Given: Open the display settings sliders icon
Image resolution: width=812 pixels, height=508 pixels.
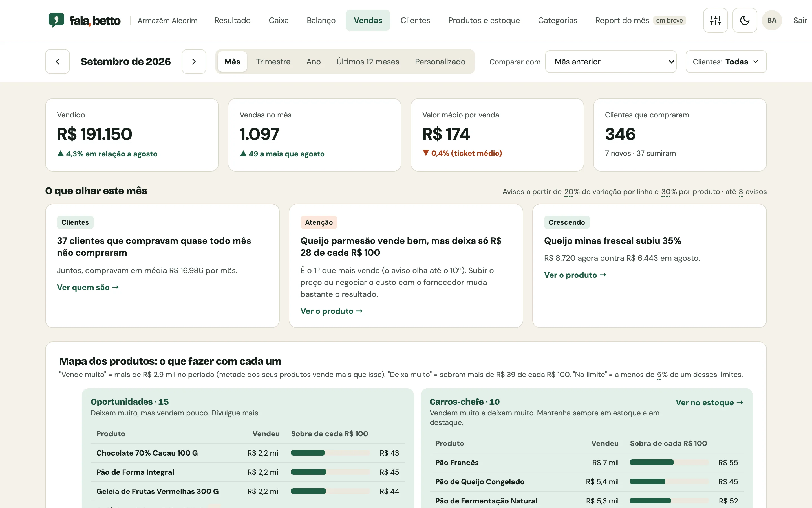Looking at the screenshot, I should (x=715, y=21).
